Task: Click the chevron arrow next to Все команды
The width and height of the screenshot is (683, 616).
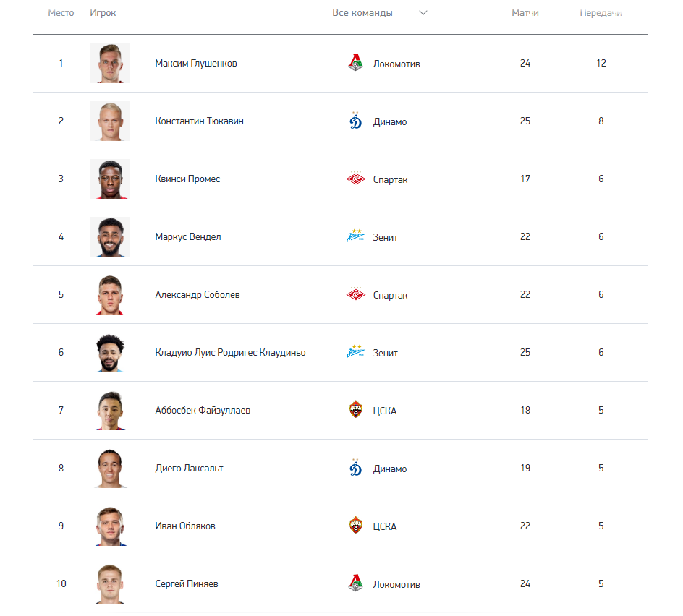Action: [423, 13]
